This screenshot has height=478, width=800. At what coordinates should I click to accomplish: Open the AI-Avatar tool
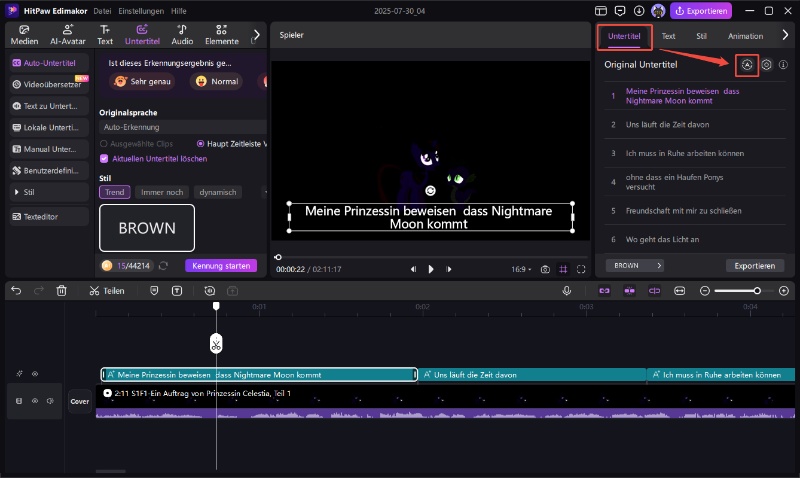pos(67,35)
